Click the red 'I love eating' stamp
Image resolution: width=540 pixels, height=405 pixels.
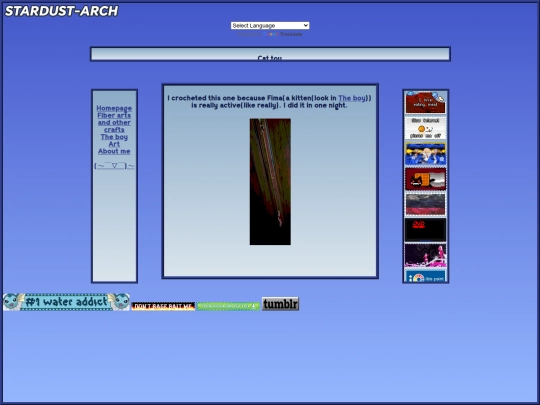pos(425,103)
